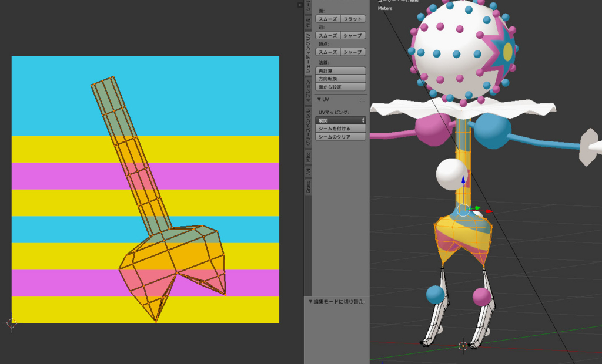Switch to the シェーディング/UV tab

pos(307,53)
